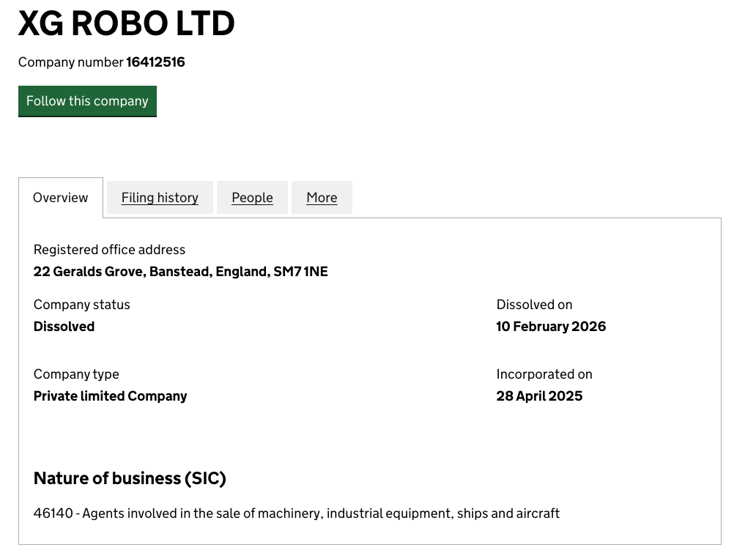Viewport: 756px width, 553px height.
Task: Click the Registered office address label
Action: tap(109, 250)
